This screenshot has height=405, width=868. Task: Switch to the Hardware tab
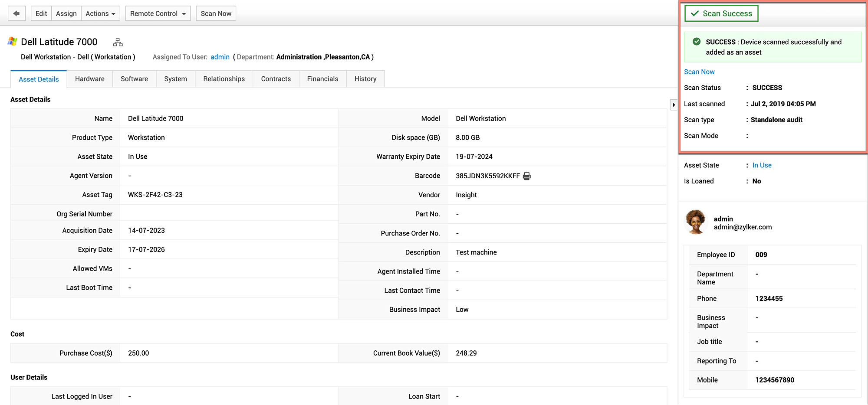point(89,79)
